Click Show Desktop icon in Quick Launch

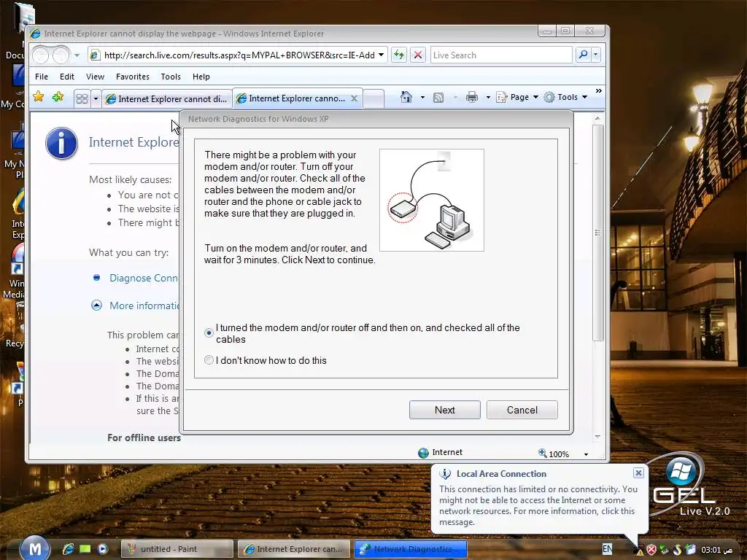click(85, 549)
